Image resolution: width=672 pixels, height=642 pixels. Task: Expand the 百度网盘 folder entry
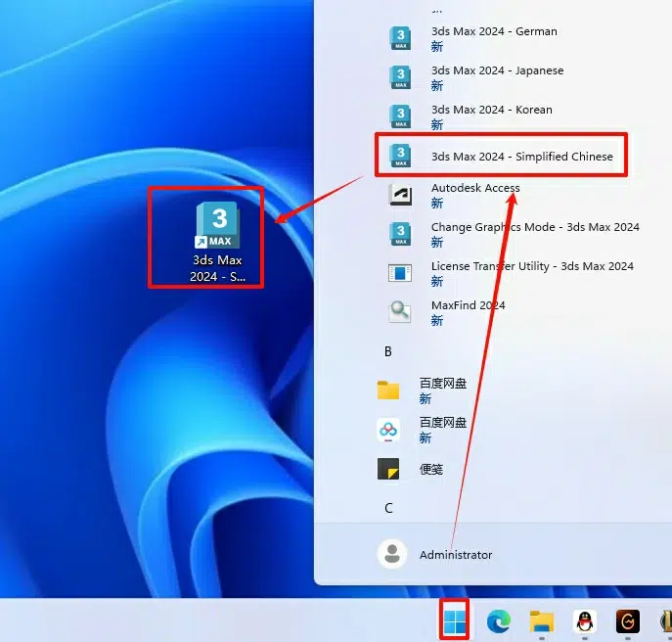388,390
